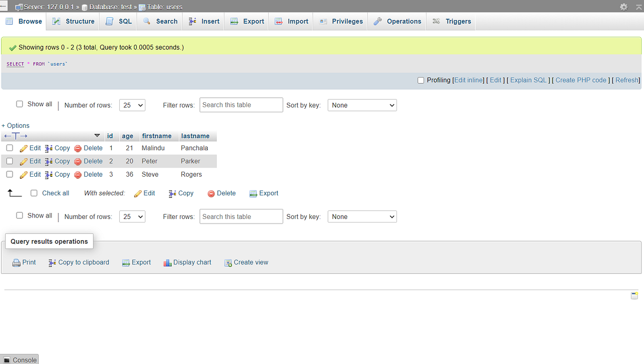This screenshot has height=364, width=644.
Task: Open the Number of rows dropdown
Action: point(132,105)
